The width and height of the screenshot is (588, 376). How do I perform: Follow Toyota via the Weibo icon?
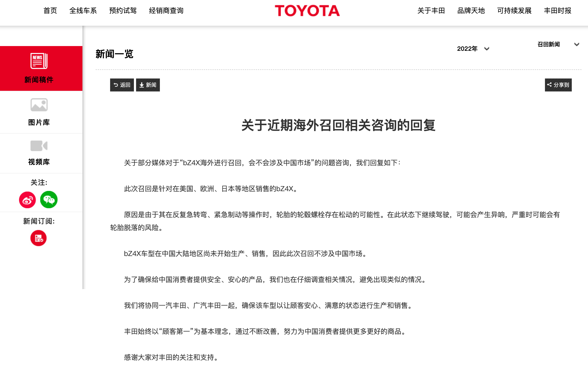pos(27,200)
